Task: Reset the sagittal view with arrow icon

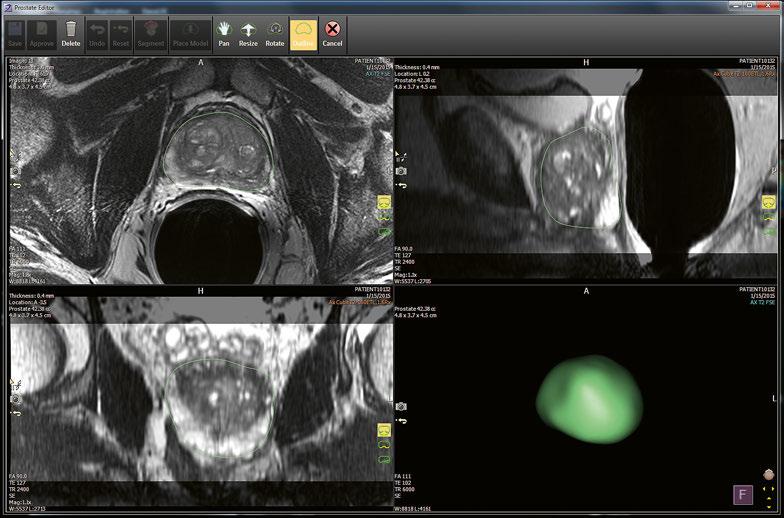Action: (x=401, y=186)
